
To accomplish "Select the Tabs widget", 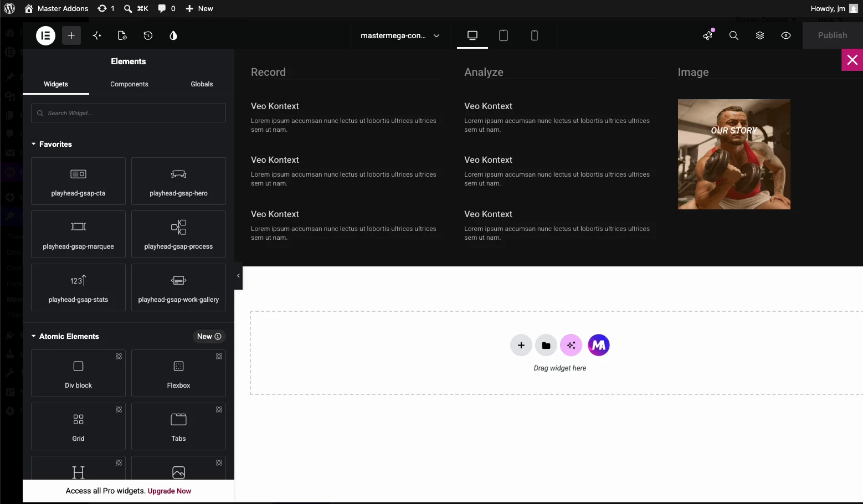I will pyautogui.click(x=178, y=426).
